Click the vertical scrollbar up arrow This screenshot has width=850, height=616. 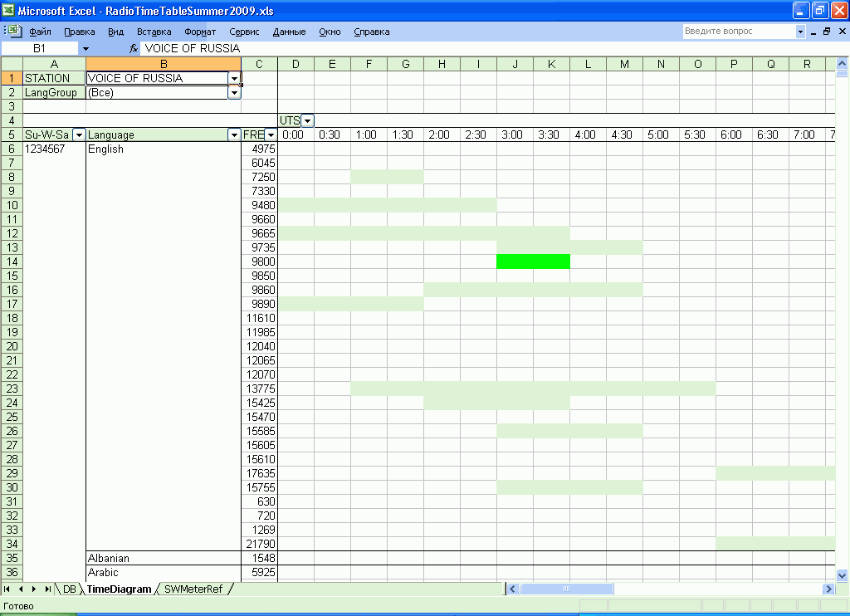842,63
